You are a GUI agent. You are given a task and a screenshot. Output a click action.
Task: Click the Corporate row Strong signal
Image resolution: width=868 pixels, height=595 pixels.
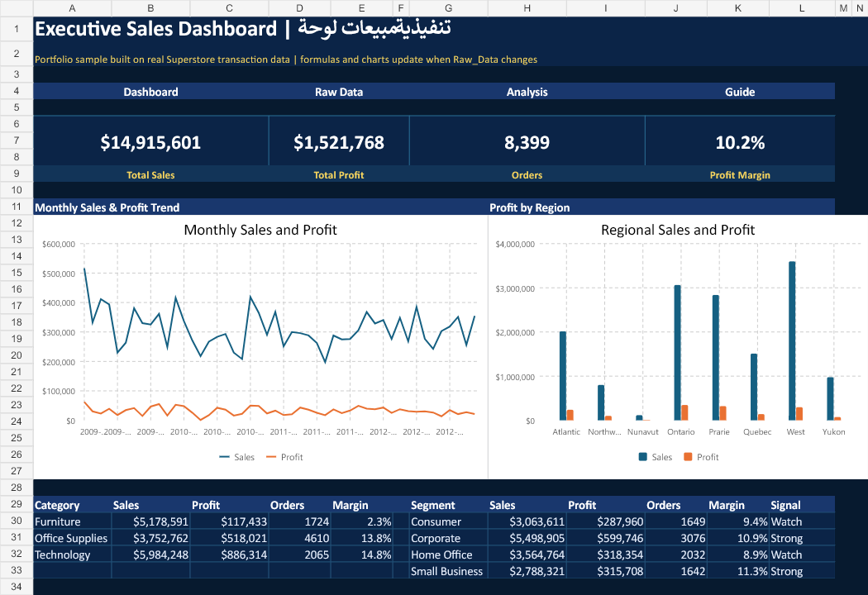pyautogui.click(x=802, y=538)
